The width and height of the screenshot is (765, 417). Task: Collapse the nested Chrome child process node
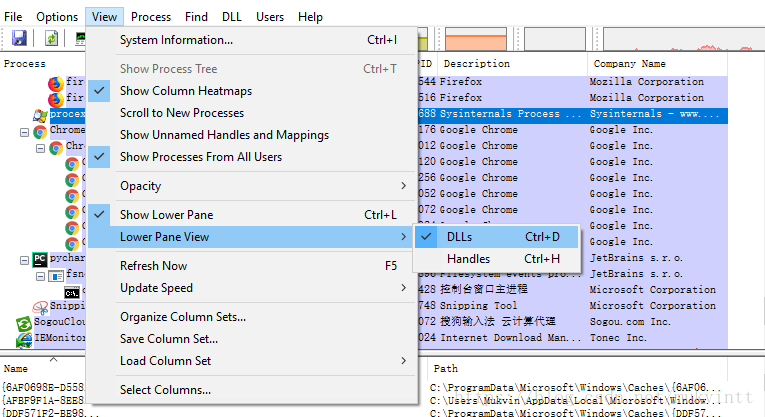tap(40, 148)
